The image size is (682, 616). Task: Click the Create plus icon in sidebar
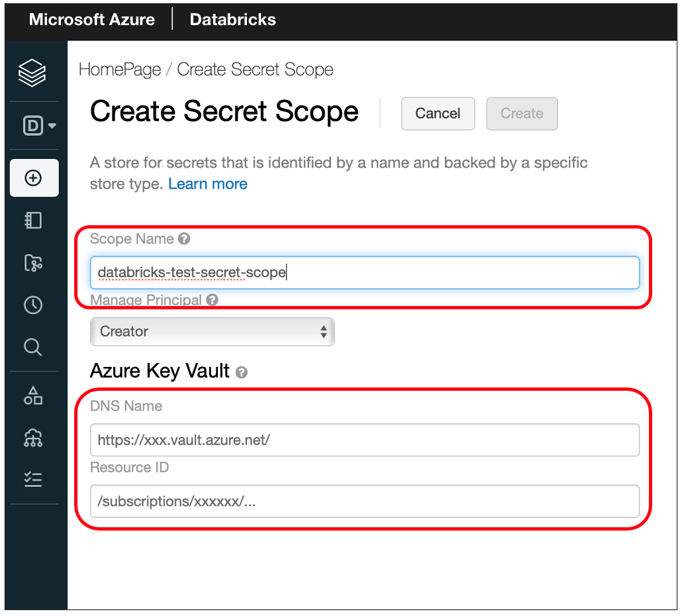point(34,178)
